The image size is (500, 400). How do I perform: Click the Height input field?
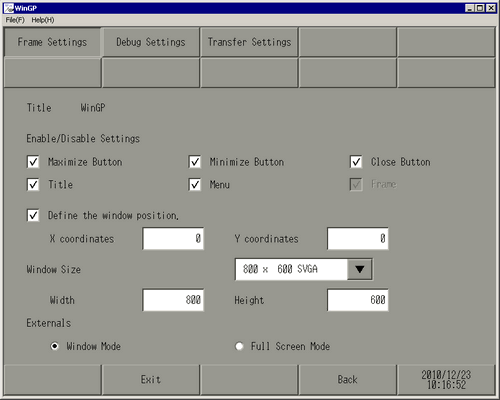(358, 300)
